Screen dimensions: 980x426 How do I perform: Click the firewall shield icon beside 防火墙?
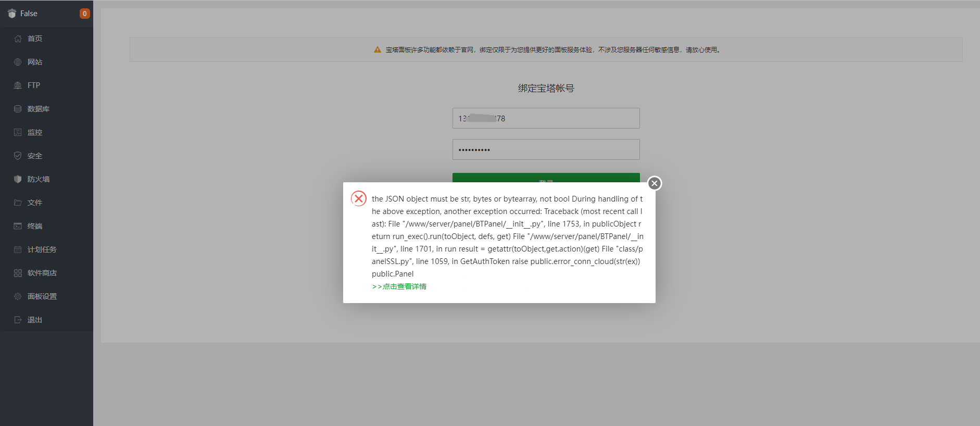click(18, 179)
